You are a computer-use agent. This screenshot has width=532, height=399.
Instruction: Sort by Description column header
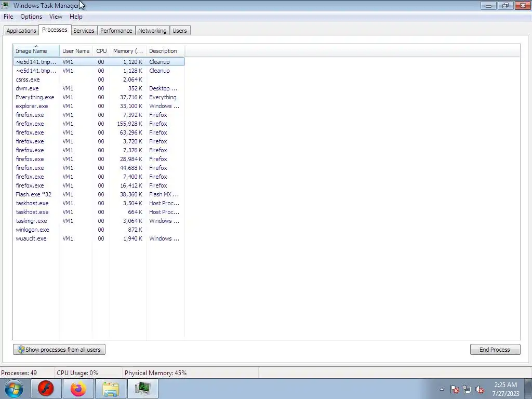[166, 51]
